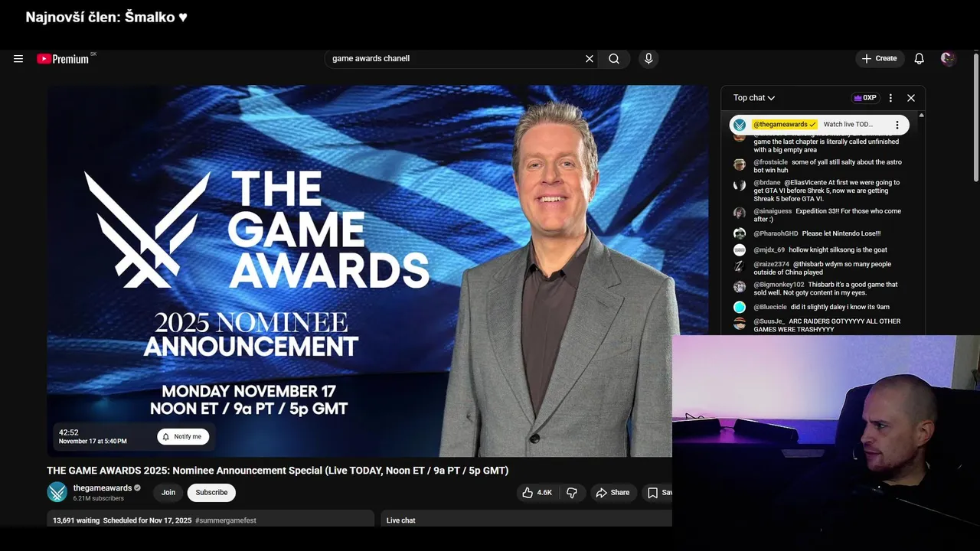Image resolution: width=980 pixels, height=551 pixels.
Task: Open the thegameawards channel name link
Action: tap(103, 488)
